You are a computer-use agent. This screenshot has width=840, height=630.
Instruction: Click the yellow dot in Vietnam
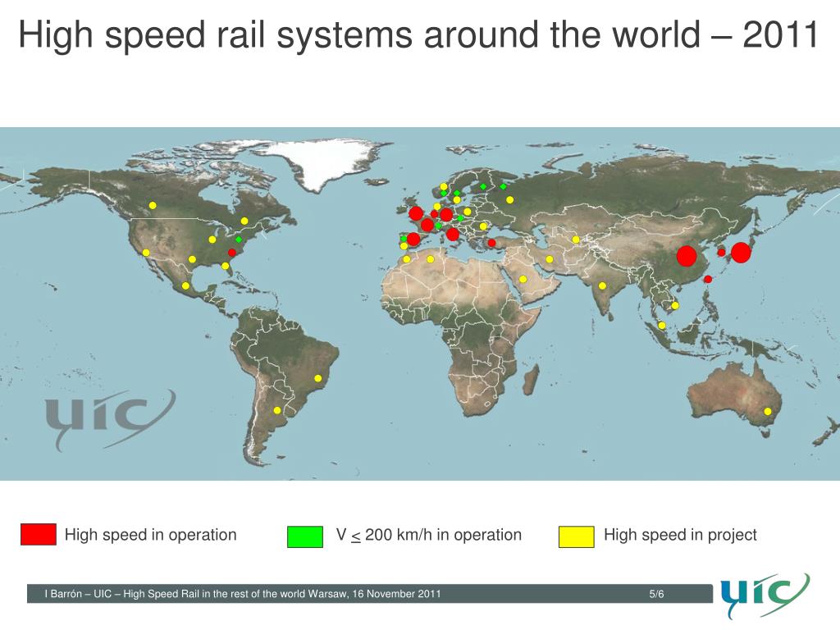pos(675,305)
